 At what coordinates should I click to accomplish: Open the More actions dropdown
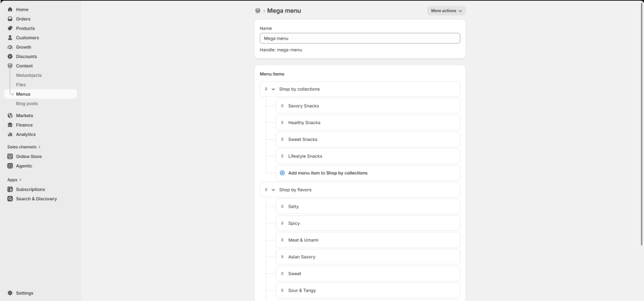(446, 11)
